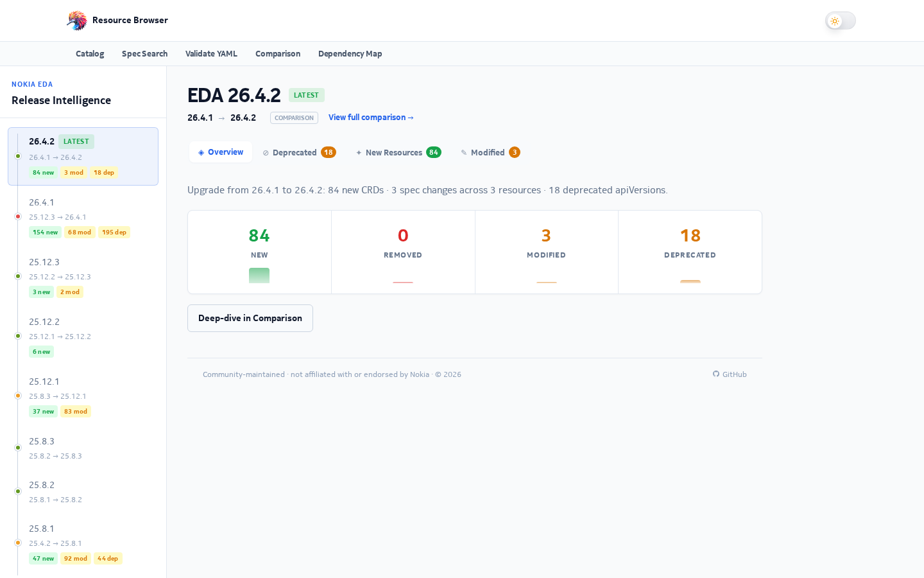Go to Spec Search
Viewport: 924px width, 578px height.
144,54
